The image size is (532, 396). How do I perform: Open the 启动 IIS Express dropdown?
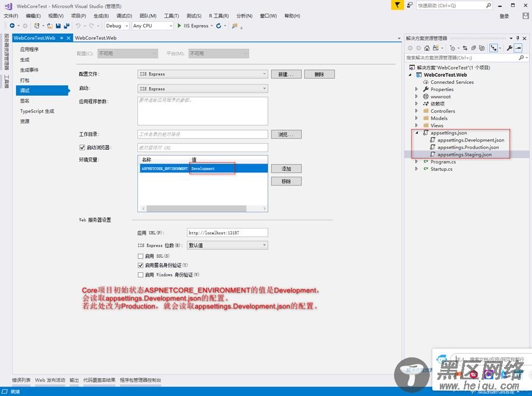coord(203,89)
